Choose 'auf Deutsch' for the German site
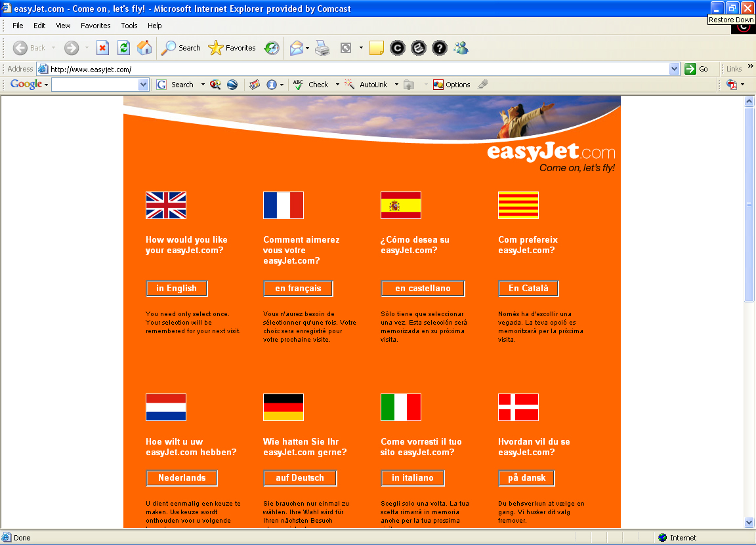Image resolution: width=756 pixels, height=545 pixels. (x=300, y=477)
